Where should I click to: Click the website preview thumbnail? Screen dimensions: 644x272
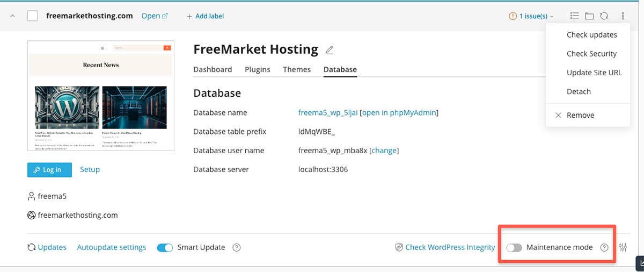[101, 96]
